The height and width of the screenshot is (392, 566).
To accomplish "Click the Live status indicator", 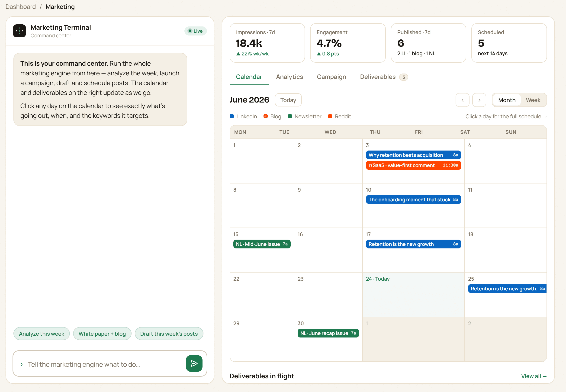I will [x=196, y=31].
